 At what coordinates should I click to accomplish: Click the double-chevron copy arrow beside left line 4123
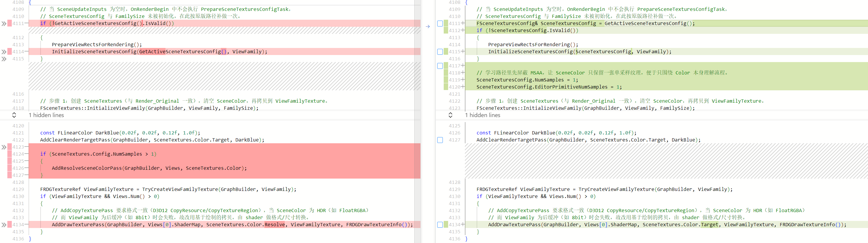click(4, 147)
